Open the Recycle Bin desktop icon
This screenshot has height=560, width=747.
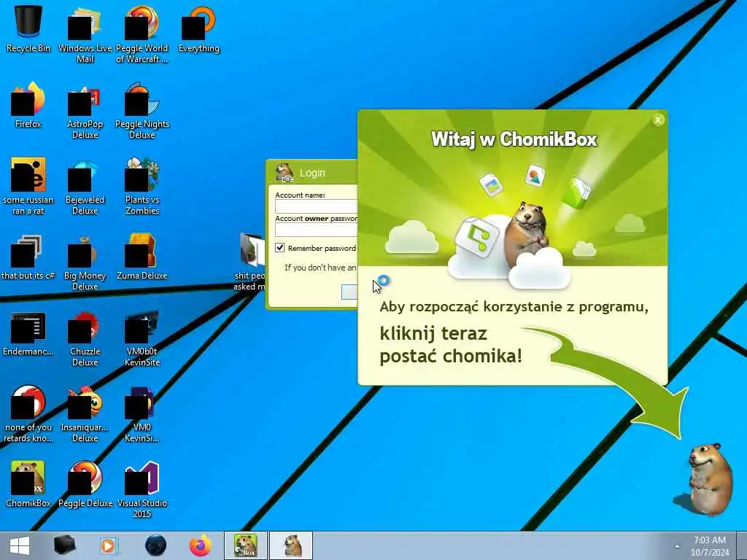tap(28, 28)
